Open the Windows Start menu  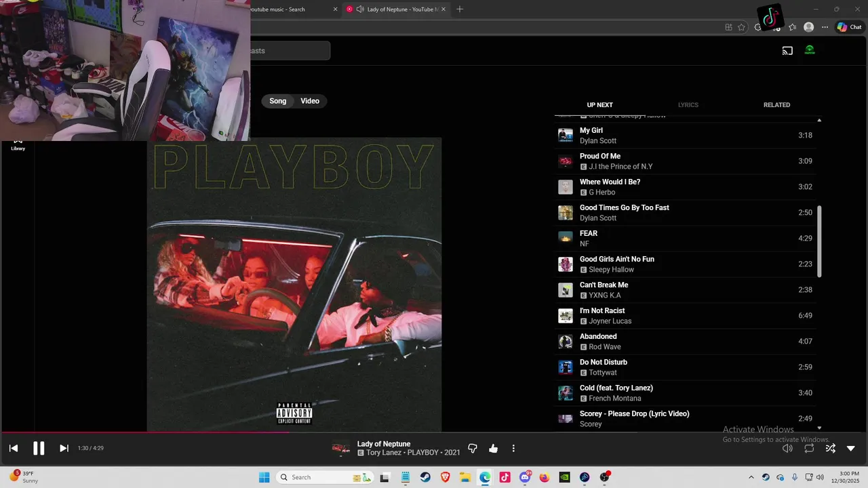coord(264,477)
